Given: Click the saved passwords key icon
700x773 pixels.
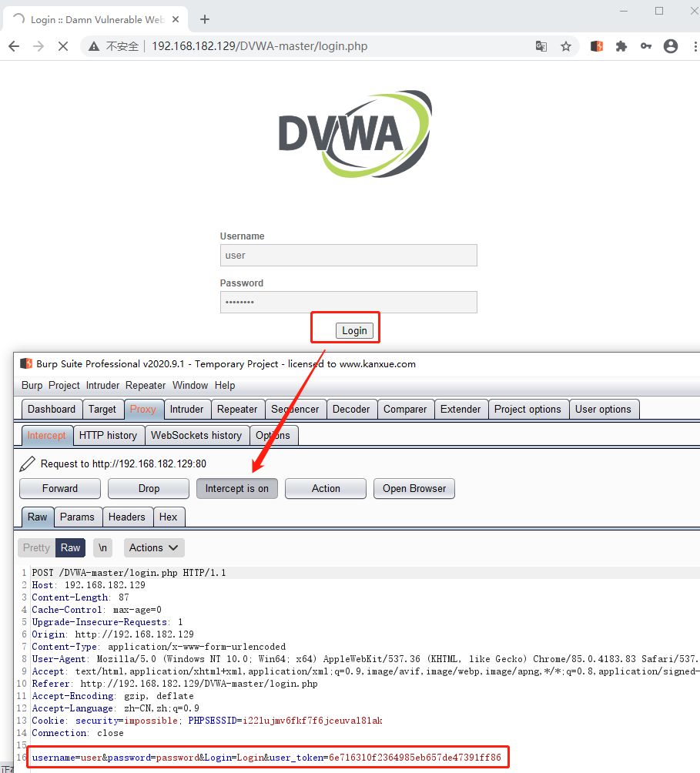Looking at the screenshot, I should coord(646,46).
